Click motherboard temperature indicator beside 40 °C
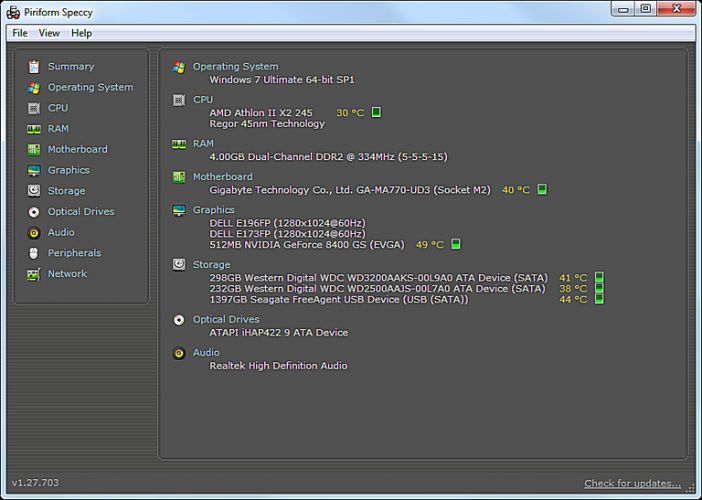Image resolution: width=702 pixels, height=500 pixels. 542,189
